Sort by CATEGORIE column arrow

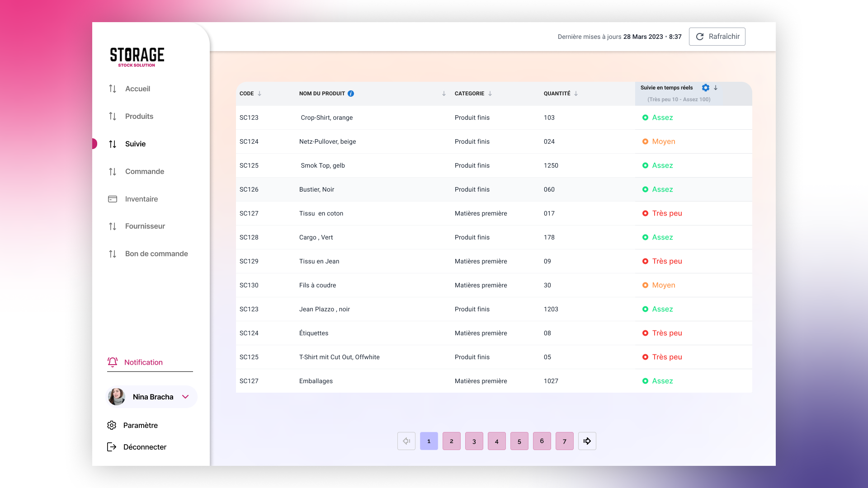click(x=490, y=94)
